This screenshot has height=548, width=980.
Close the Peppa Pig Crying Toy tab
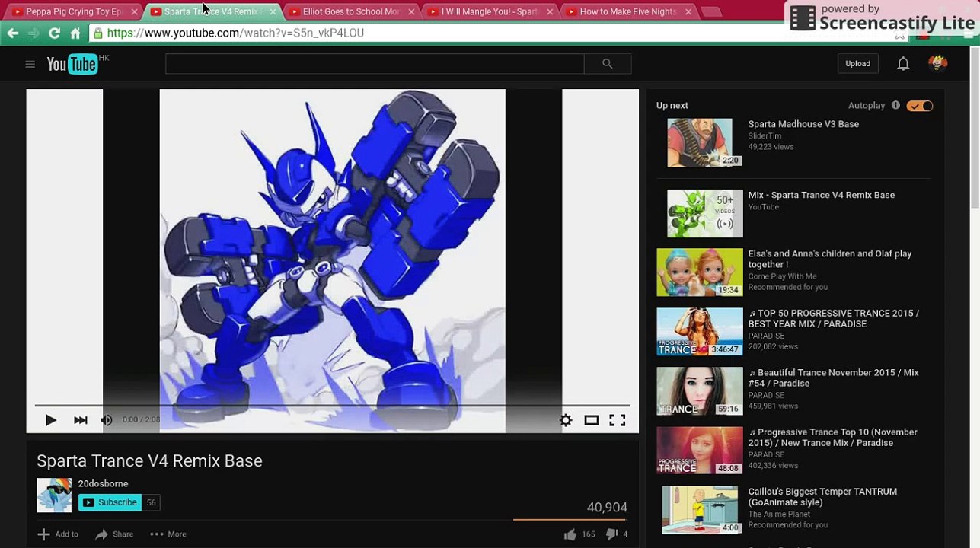pyautogui.click(x=134, y=12)
